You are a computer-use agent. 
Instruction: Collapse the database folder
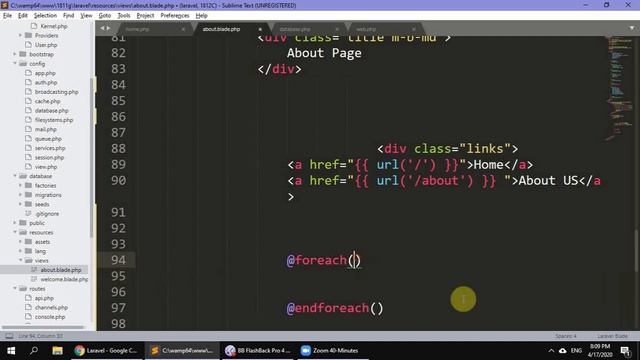point(15,176)
